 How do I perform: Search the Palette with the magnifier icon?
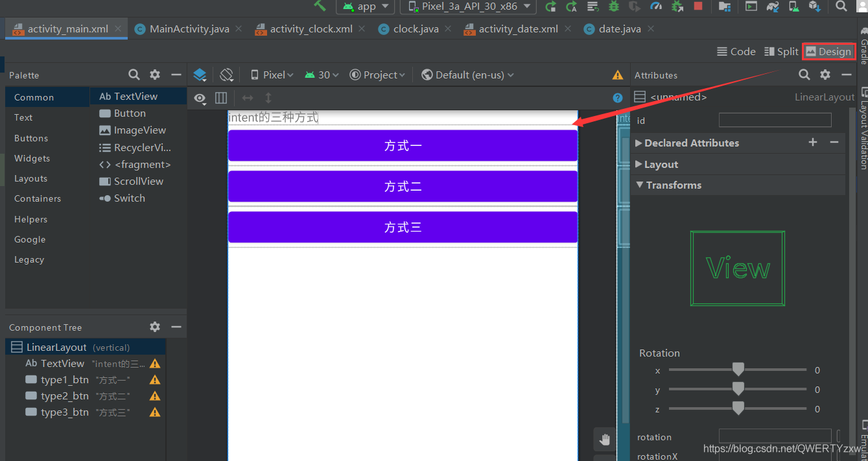click(134, 75)
